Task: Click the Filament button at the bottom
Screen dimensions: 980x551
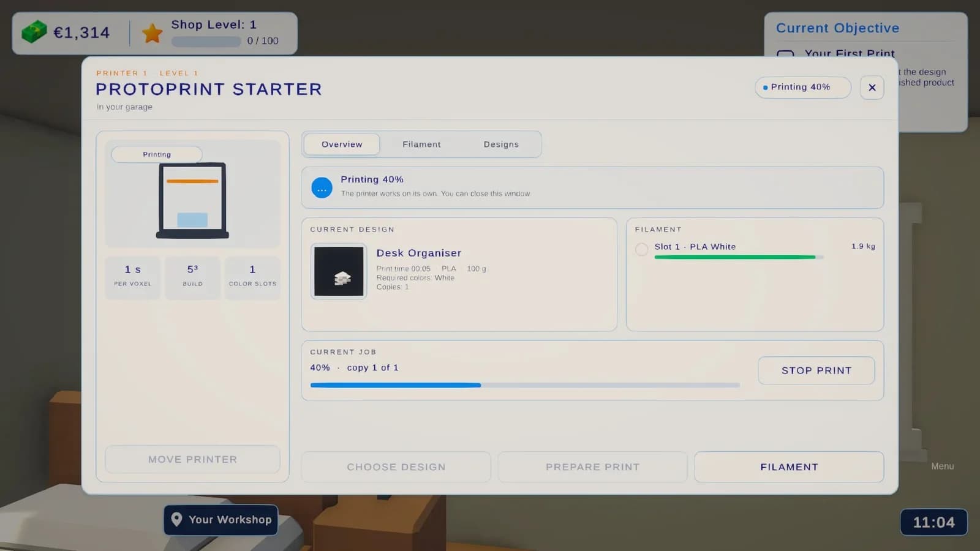Action: point(789,467)
